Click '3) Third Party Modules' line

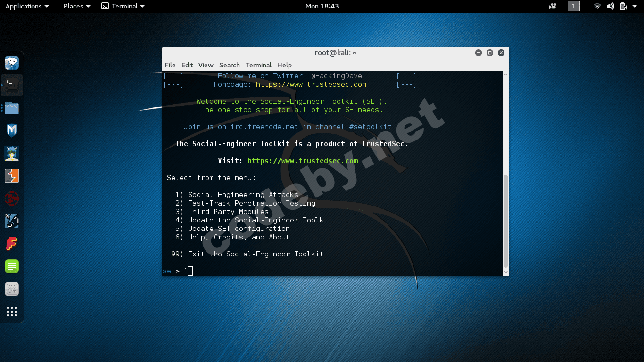222,212
